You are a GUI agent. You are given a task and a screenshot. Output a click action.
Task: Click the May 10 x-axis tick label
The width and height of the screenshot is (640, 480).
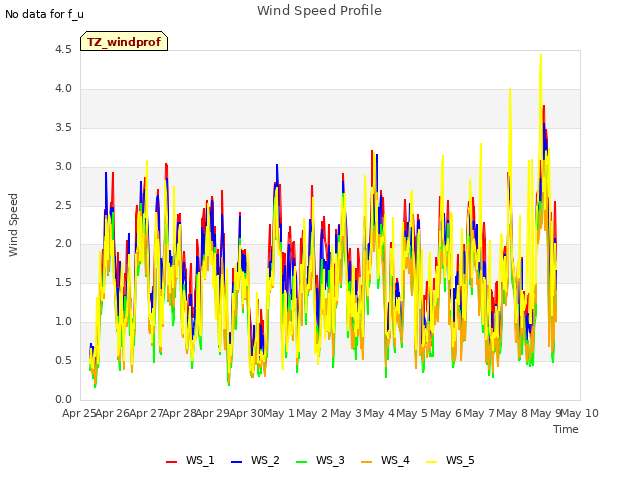point(580,413)
